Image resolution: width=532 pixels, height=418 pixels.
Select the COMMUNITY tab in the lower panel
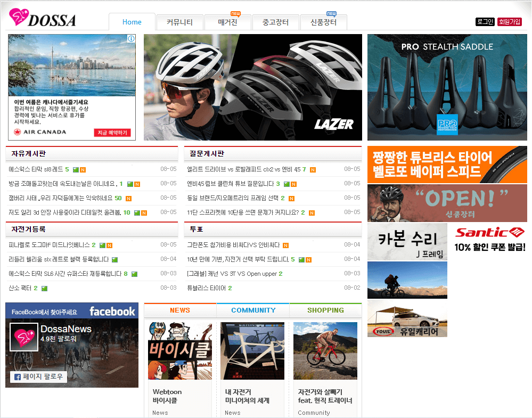[x=252, y=310]
